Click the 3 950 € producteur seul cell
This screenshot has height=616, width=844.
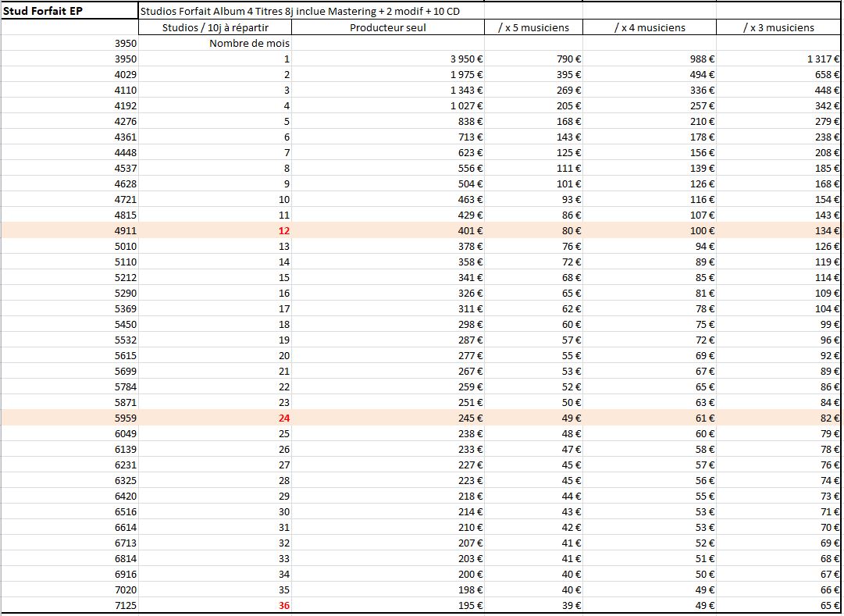point(466,59)
